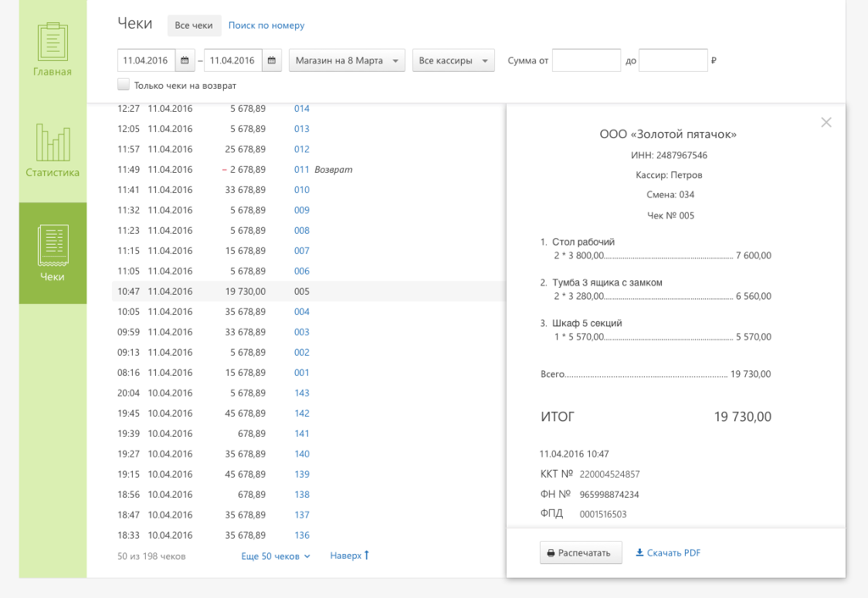Download receipt via Скачать PDF
The width and height of the screenshot is (868, 598).
tap(668, 553)
